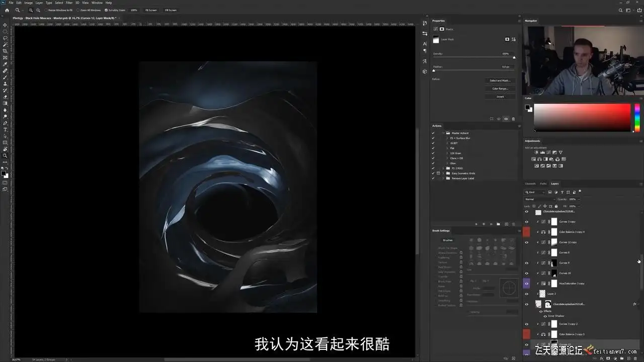Click the Zoom In magnifier option
This screenshot has width=644, height=362.
click(x=31, y=10)
